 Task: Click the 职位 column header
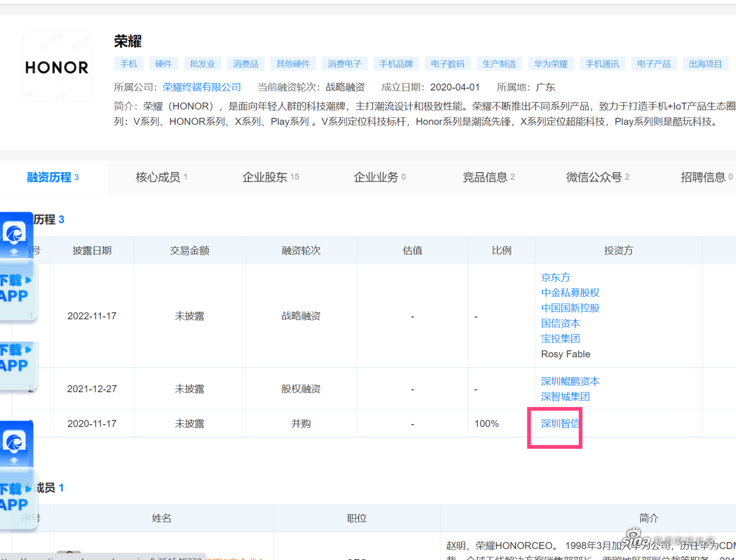[357, 518]
